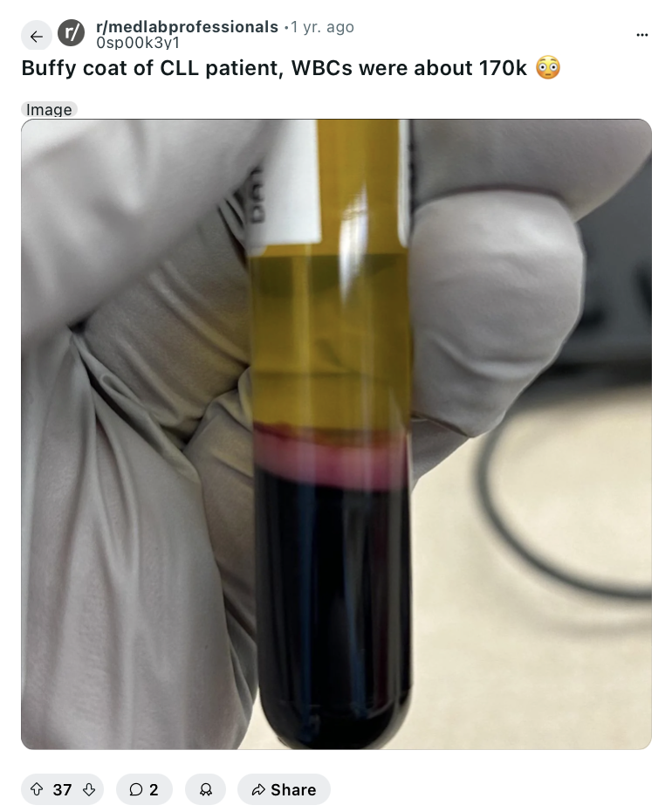Upvote the post
Screen dimensions: 672x812
(37, 789)
